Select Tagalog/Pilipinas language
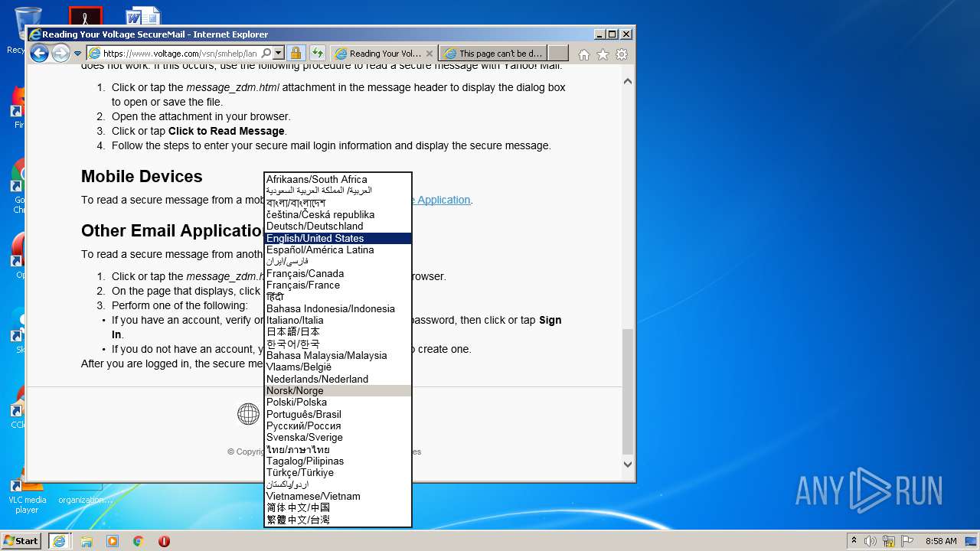Image resolution: width=980 pixels, height=551 pixels. (338, 461)
